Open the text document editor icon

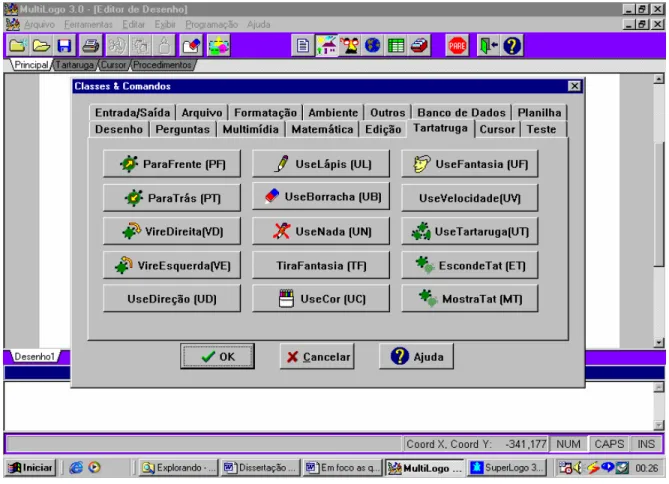click(x=303, y=45)
